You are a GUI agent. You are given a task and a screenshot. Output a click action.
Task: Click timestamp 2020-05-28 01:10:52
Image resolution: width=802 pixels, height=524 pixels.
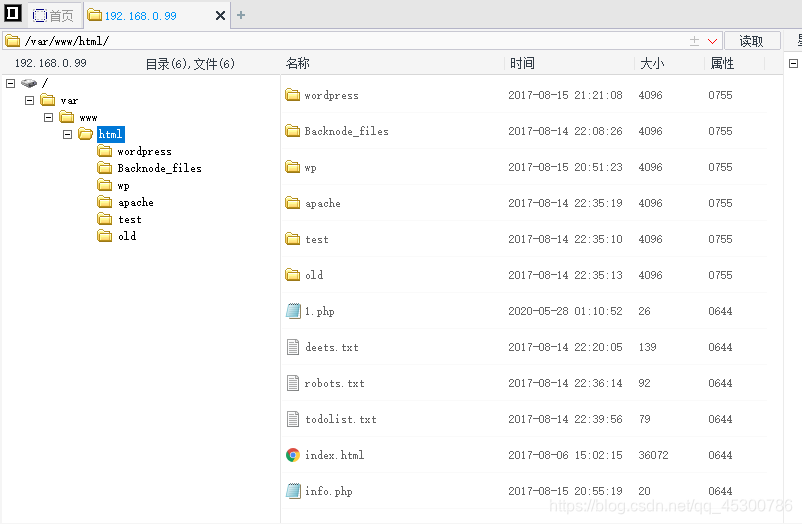(x=565, y=311)
